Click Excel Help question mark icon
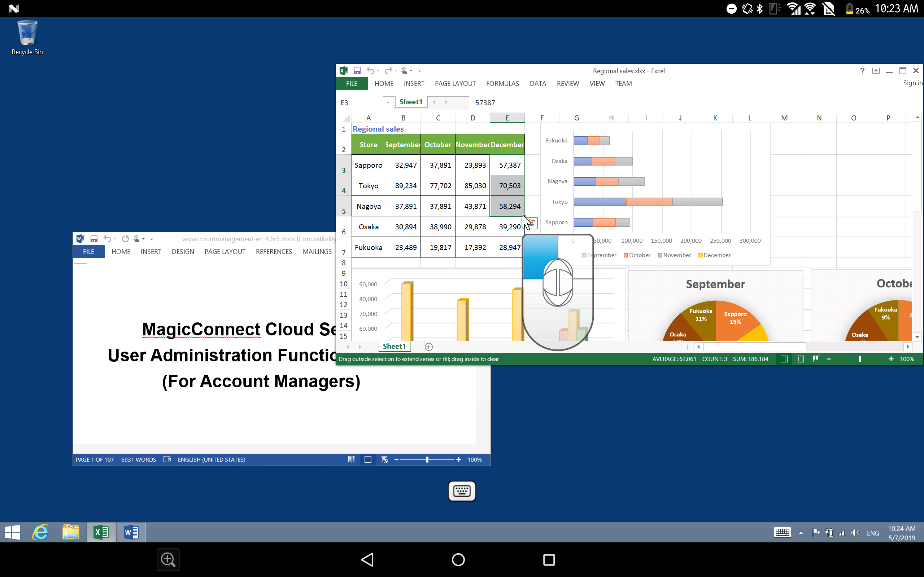Screen dimensions: 924x577 tap(862, 71)
